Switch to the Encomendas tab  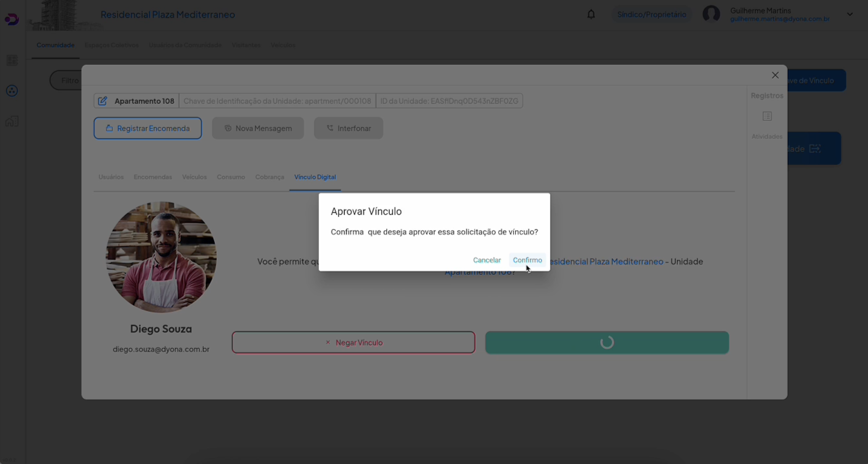click(153, 177)
